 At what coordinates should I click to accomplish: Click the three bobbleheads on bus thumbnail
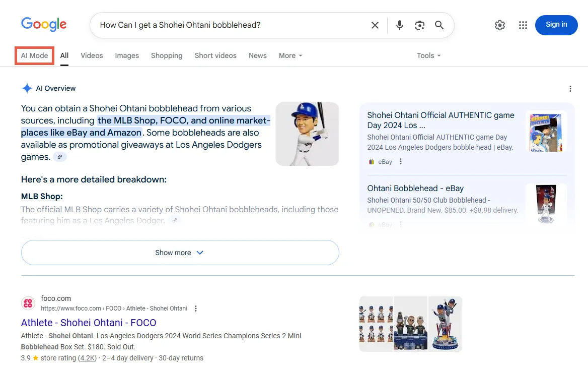tap(410, 324)
